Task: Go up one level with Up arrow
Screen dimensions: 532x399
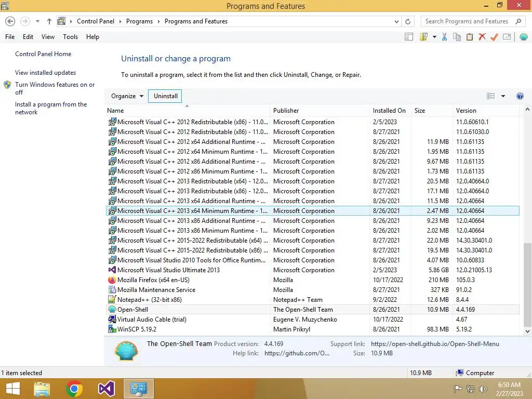Action: click(x=49, y=21)
